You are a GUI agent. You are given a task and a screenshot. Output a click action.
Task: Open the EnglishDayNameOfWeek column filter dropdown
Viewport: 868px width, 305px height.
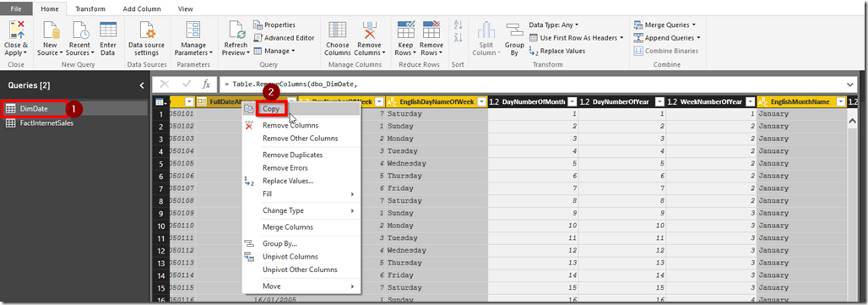[x=480, y=102]
